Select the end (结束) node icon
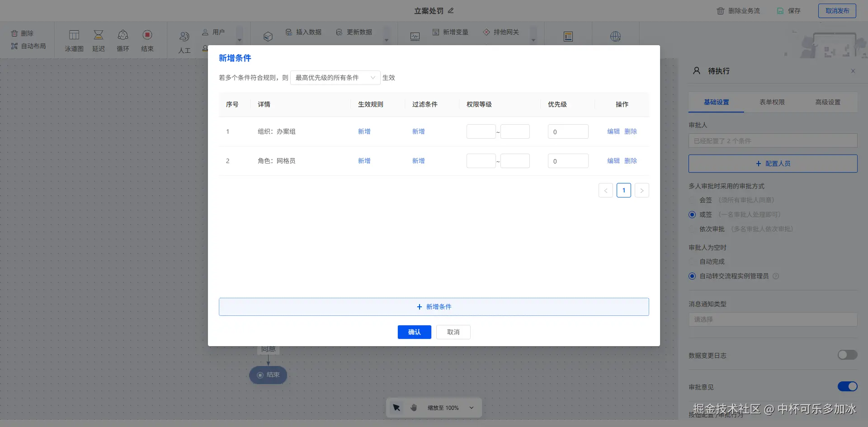The image size is (868, 427). [147, 35]
